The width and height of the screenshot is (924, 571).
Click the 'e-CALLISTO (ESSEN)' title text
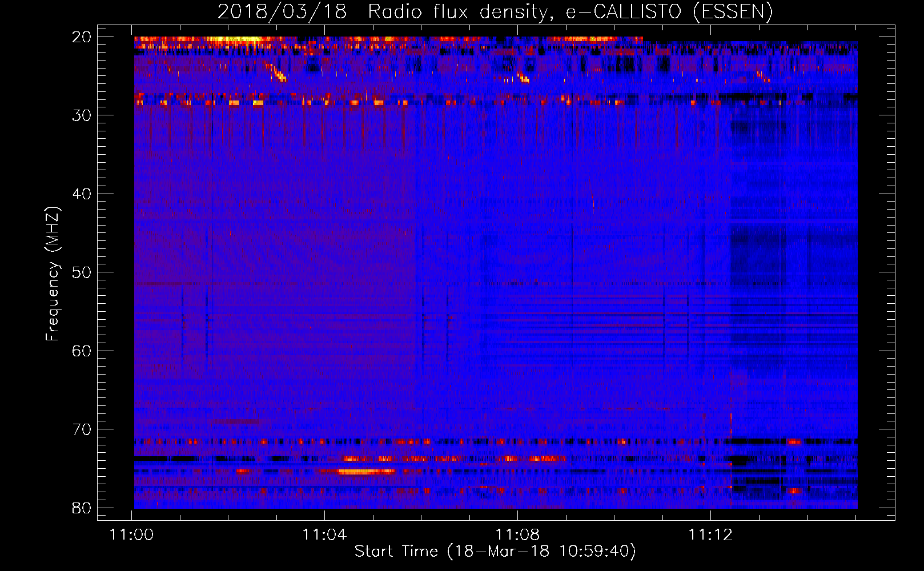[669, 11]
